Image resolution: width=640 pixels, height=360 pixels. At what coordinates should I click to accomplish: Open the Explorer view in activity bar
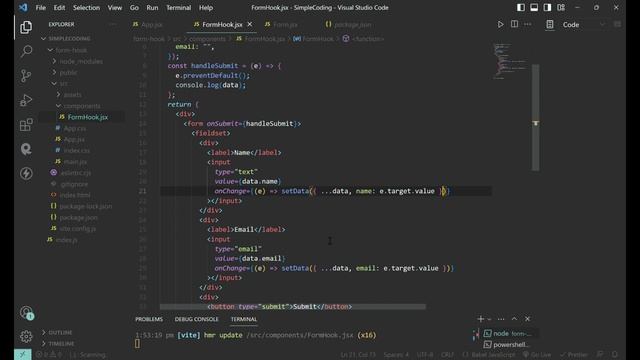tap(26, 27)
